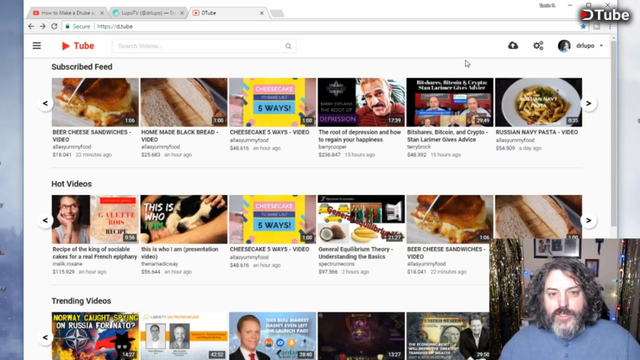Click 'The root of depression' title link
The width and height of the screenshot is (640, 360).
(x=360, y=136)
